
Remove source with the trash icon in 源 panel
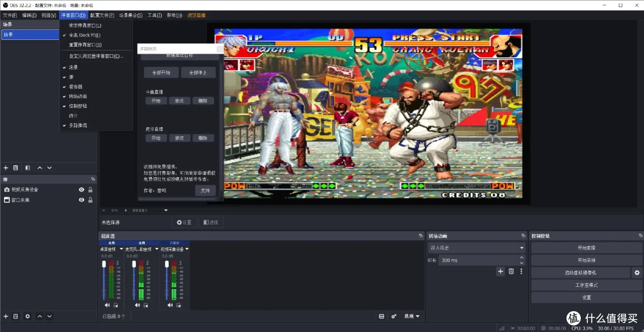[16, 317]
